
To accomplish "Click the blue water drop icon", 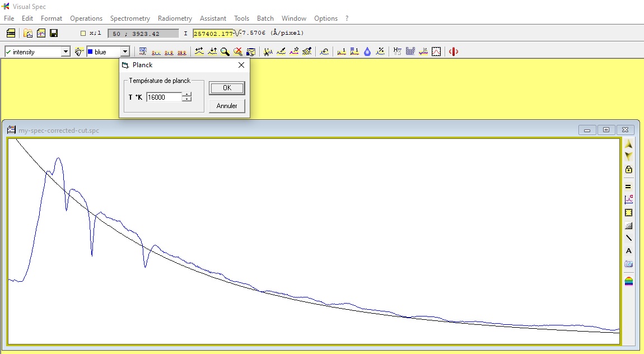I will 367,52.
